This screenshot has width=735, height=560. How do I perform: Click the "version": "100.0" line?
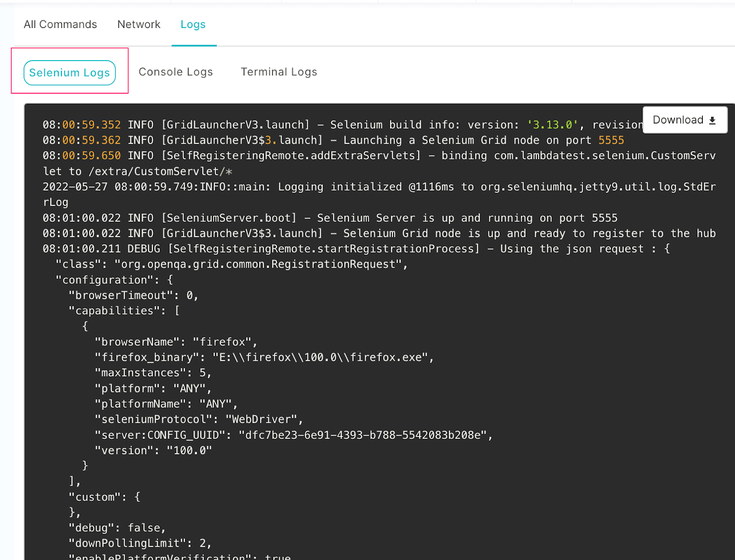coord(153,451)
